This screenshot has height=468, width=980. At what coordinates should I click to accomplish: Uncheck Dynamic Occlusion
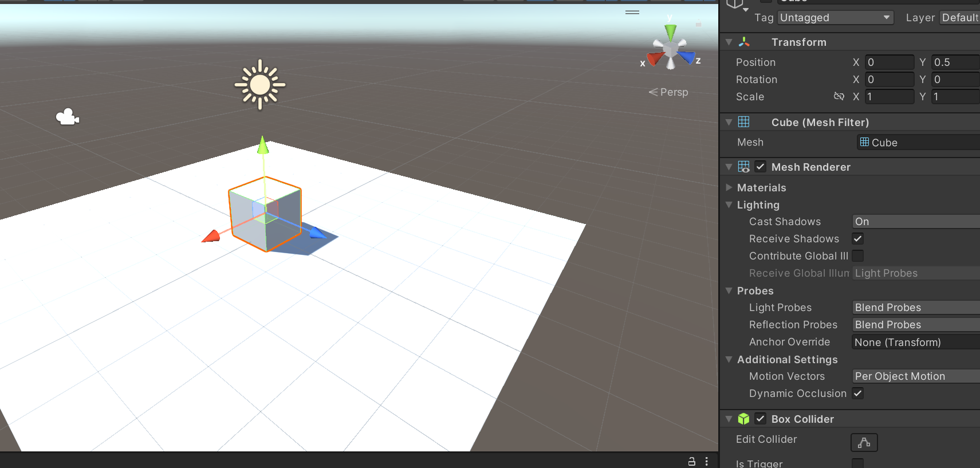click(x=857, y=394)
